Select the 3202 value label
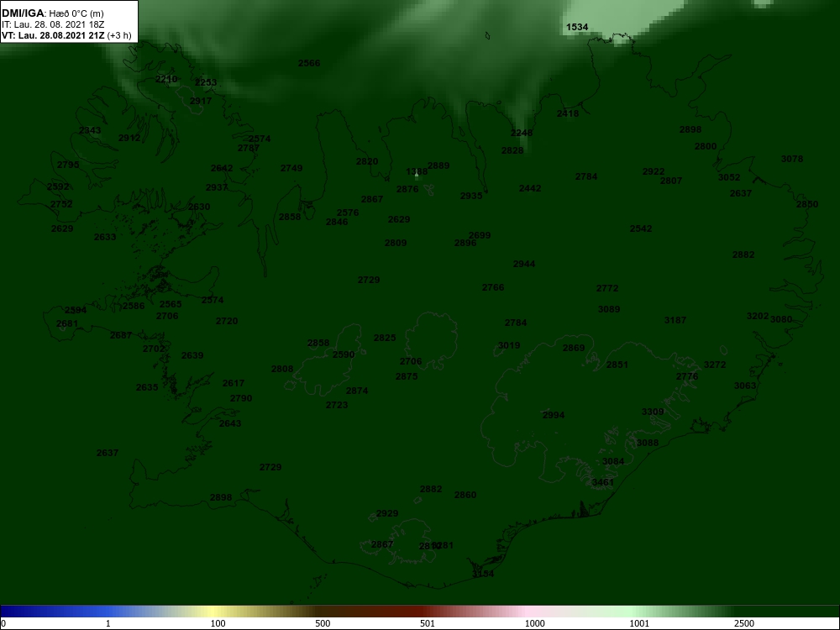This screenshot has width=840, height=630. click(x=758, y=316)
